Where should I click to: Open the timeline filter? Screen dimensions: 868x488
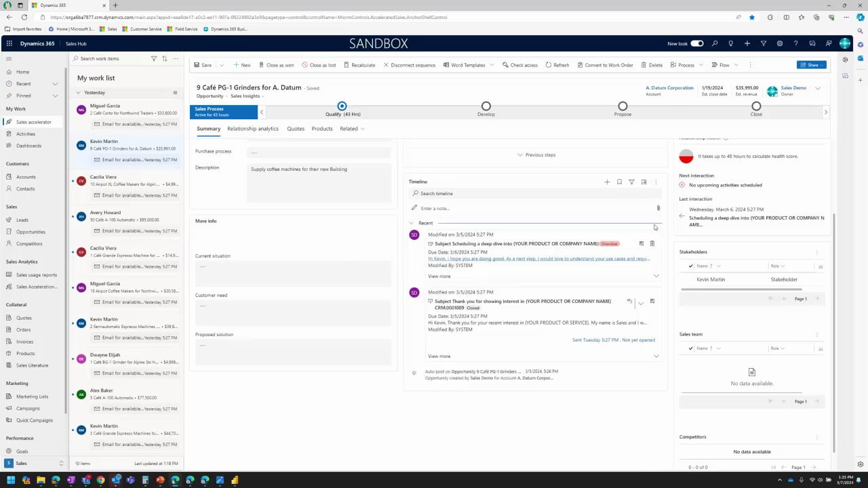point(631,182)
